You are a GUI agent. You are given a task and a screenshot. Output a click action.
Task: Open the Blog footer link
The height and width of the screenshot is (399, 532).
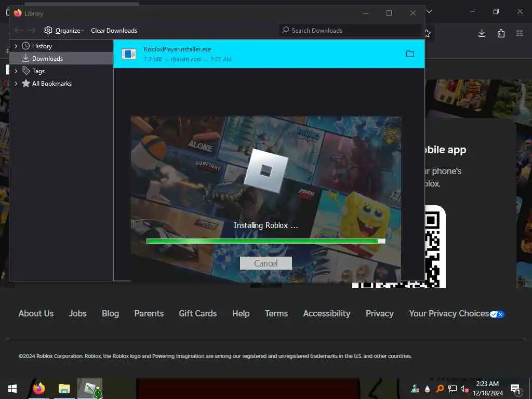pyautogui.click(x=110, y=313)
